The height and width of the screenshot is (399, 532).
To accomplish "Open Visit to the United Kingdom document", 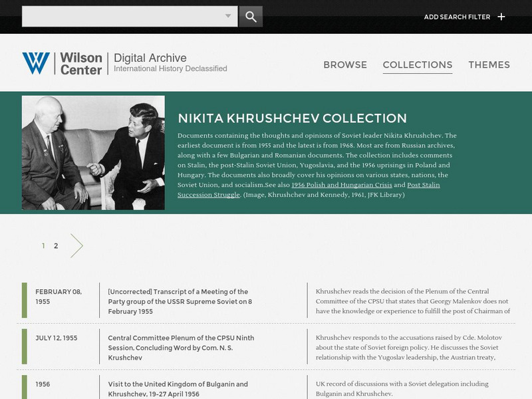I will [x=178, y=389].
